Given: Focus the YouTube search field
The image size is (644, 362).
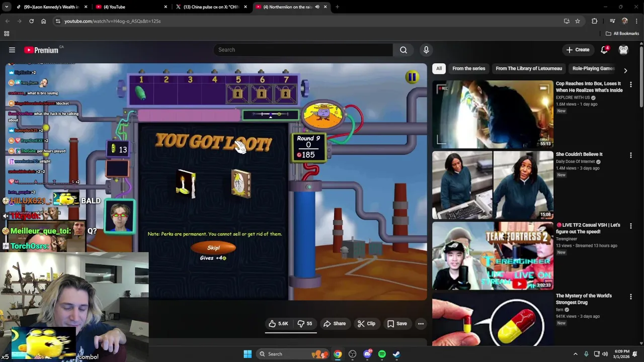Looking at the screenshot, I should [303, 50].
